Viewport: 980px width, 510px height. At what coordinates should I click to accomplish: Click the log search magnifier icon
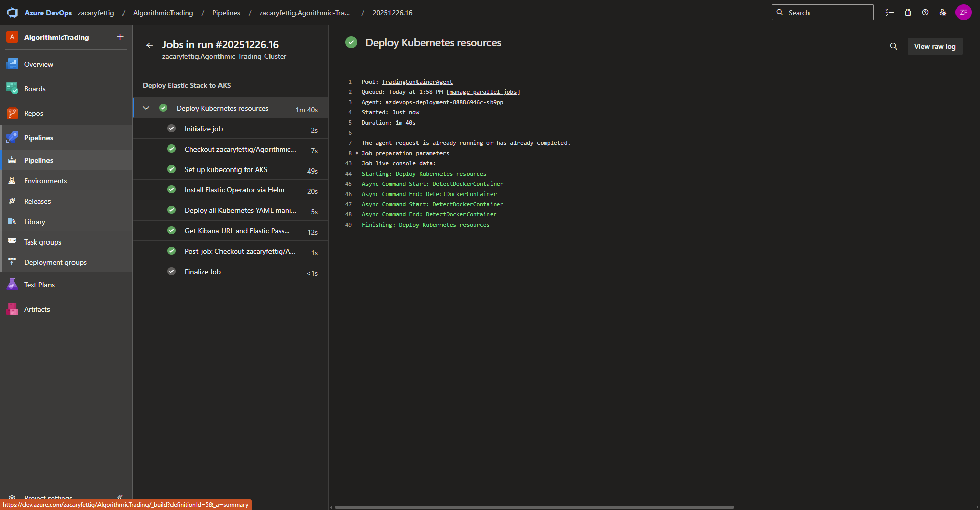(893, 46)
